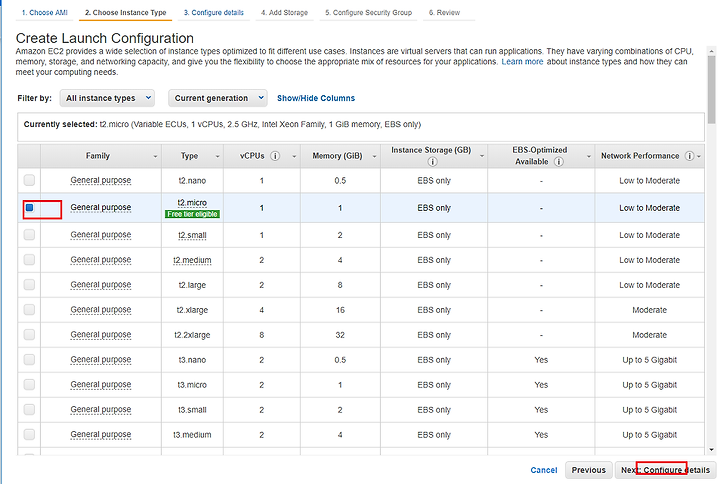Screen dimensions: 720x484
Task: Select the t2.small instance checkbox
Action: (29, 235)
